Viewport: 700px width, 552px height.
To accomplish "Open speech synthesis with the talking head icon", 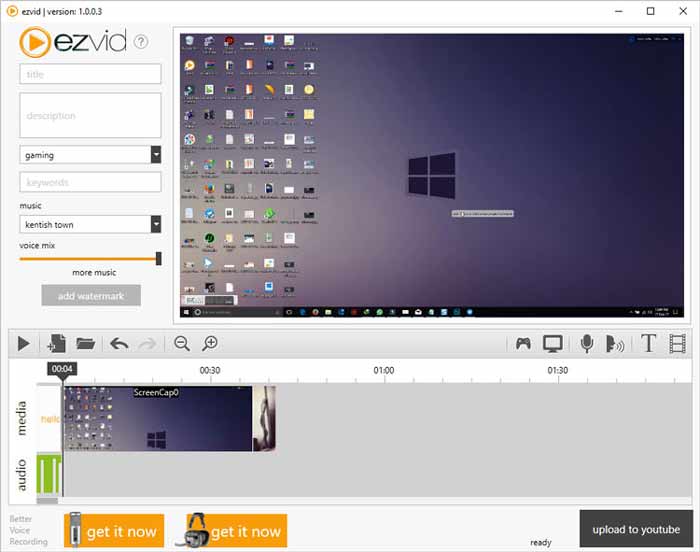I will [x=615, y=343].
